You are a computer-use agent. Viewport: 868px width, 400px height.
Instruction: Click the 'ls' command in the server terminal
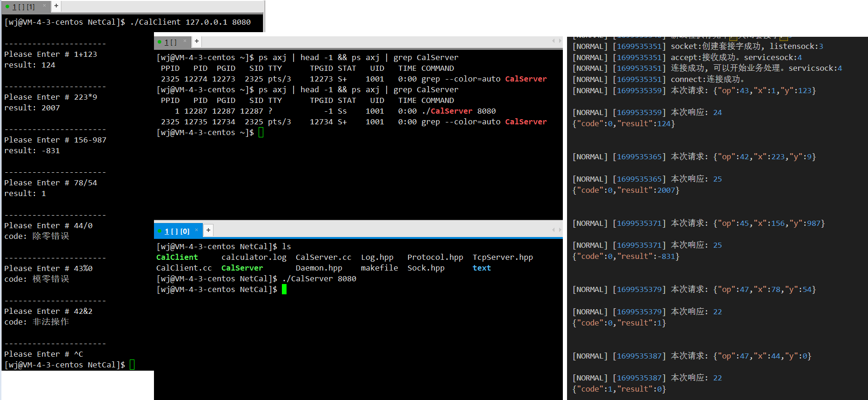tap(287, 247)
